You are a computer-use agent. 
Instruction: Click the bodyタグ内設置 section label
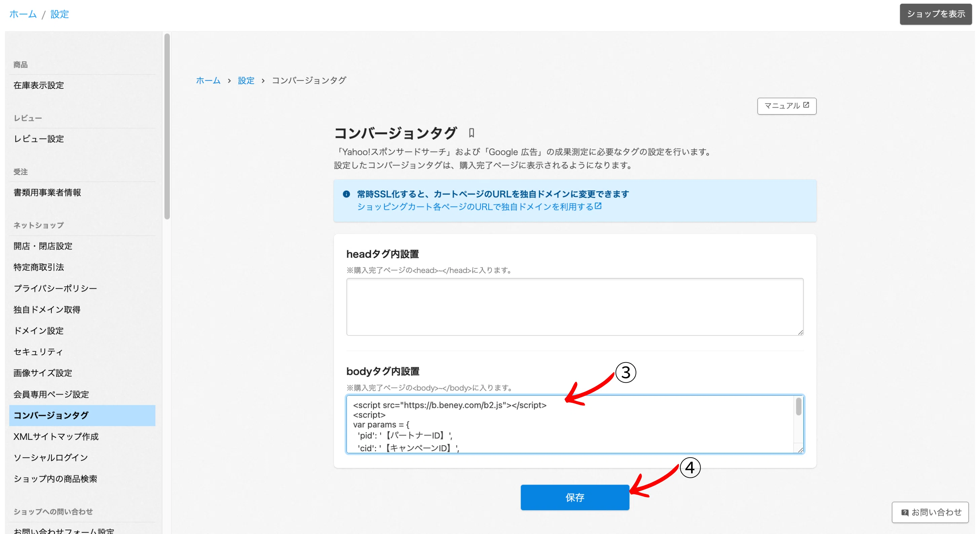383,371
